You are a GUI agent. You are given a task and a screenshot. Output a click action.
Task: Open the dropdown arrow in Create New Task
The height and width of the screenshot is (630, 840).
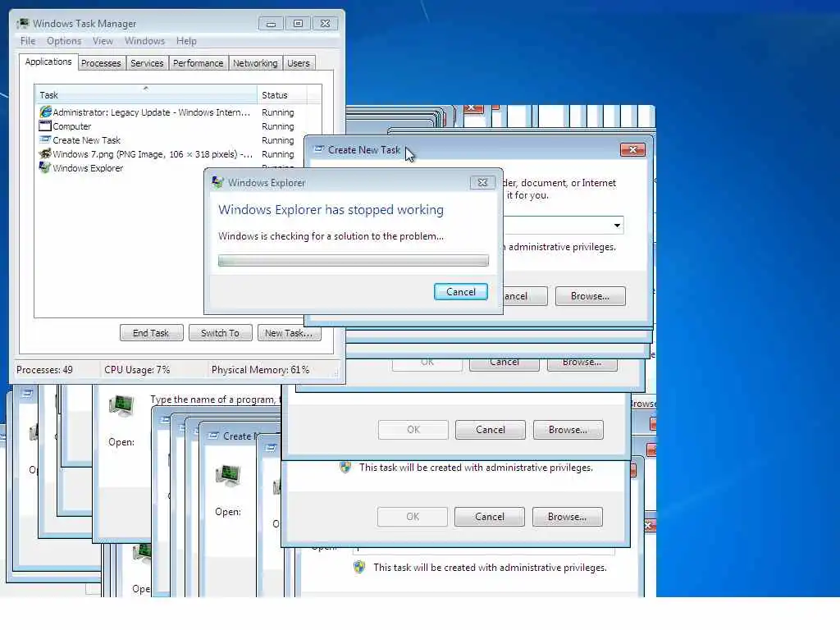click(x=617, y=226)
